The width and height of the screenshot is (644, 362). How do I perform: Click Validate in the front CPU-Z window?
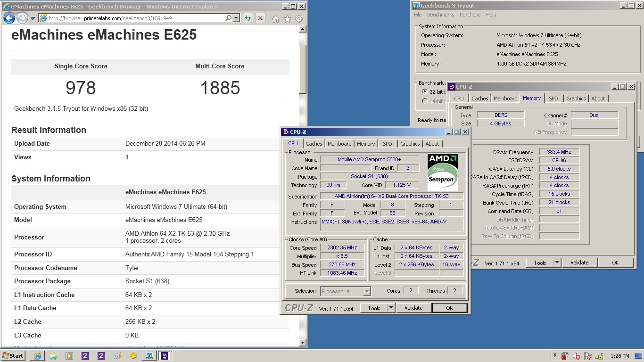point(413,308)
